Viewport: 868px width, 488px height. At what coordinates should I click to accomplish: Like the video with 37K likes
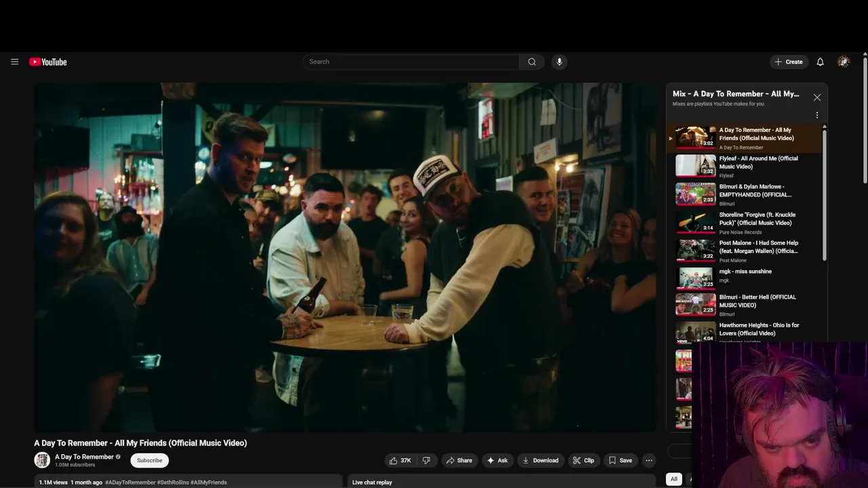[x=400, y=460]
